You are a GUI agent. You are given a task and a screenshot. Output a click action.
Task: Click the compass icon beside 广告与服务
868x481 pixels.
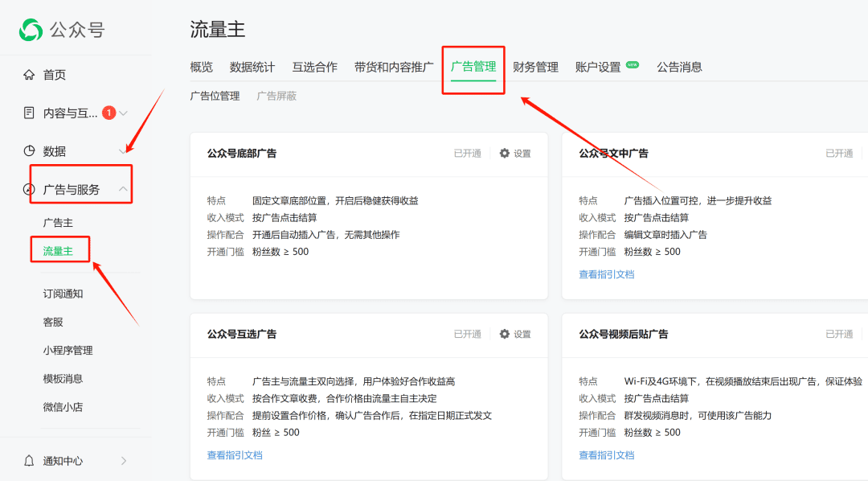point(28,190)
